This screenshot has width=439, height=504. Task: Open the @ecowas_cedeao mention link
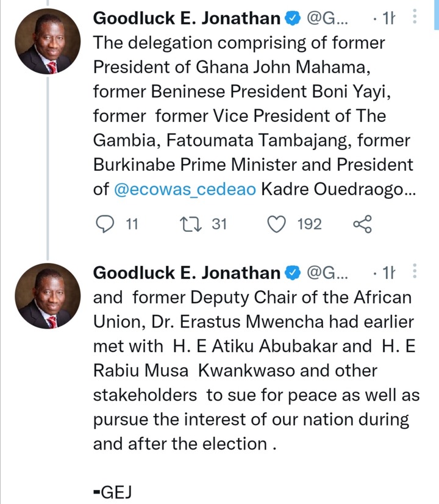click(185, 189)
